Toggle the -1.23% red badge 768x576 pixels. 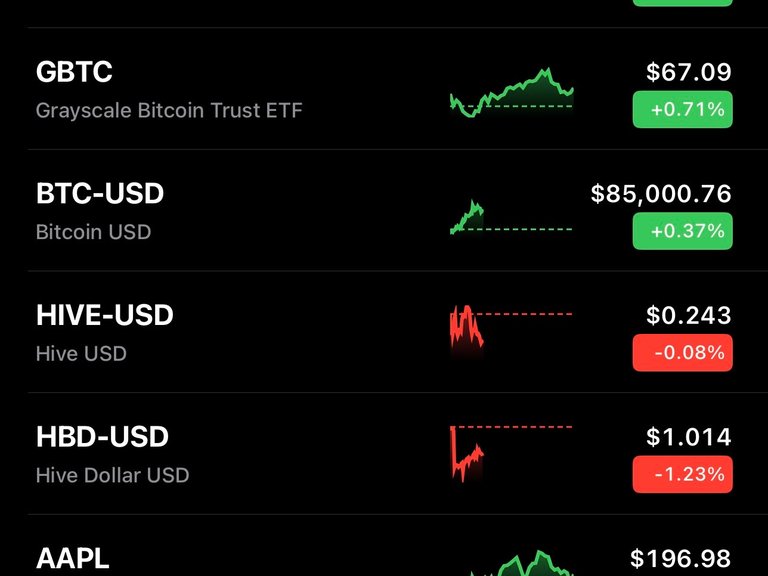[x=682, y=474]
